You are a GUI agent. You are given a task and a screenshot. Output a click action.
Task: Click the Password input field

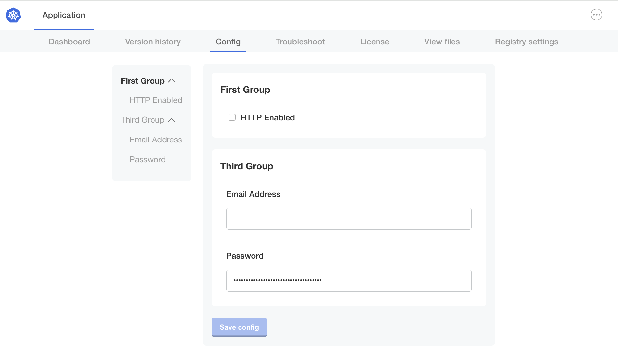click(x=349, y=280)
